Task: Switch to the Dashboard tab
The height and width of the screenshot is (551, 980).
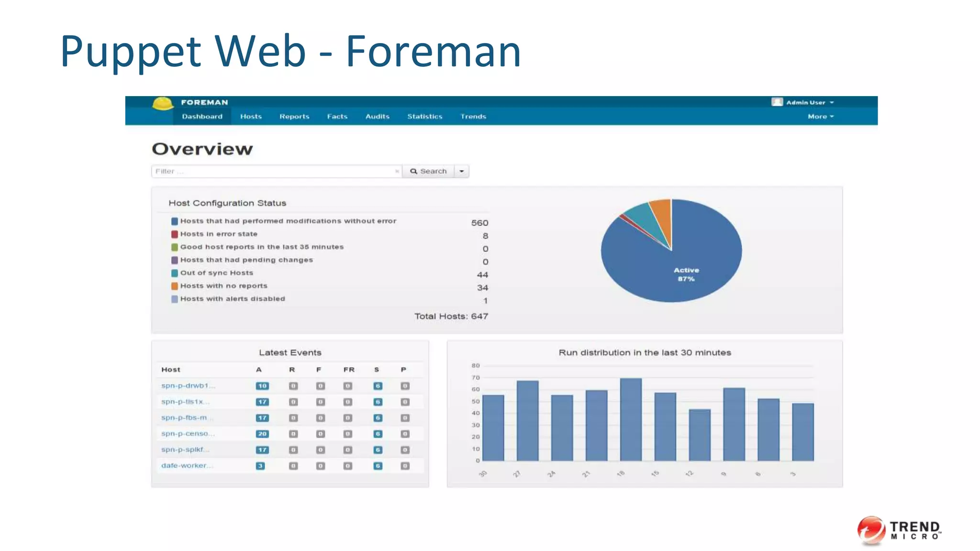Action: click(202, 116)
